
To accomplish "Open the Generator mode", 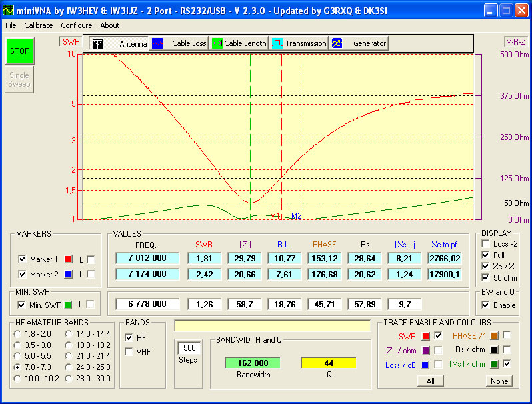I will [359, 43].
